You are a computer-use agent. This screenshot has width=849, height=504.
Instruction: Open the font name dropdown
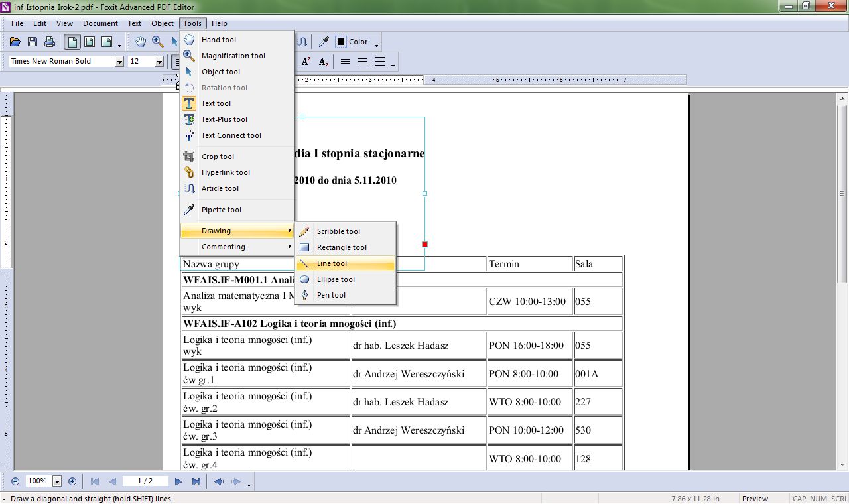point(119,62)
